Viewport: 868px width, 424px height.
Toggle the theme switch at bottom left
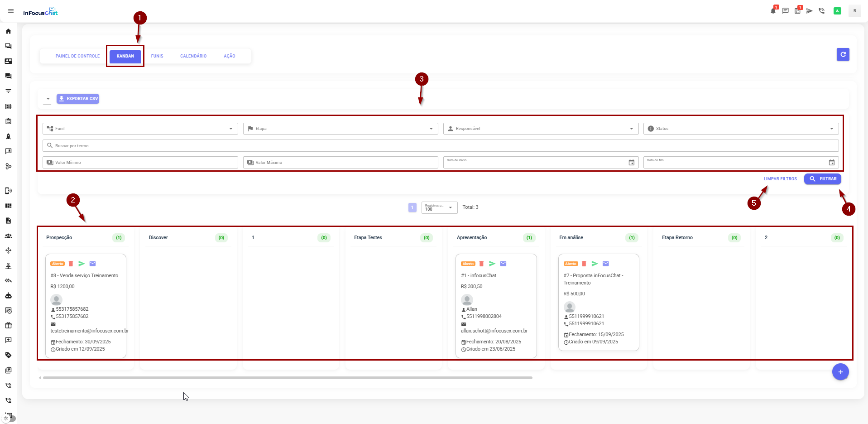(x=9, y=419)
